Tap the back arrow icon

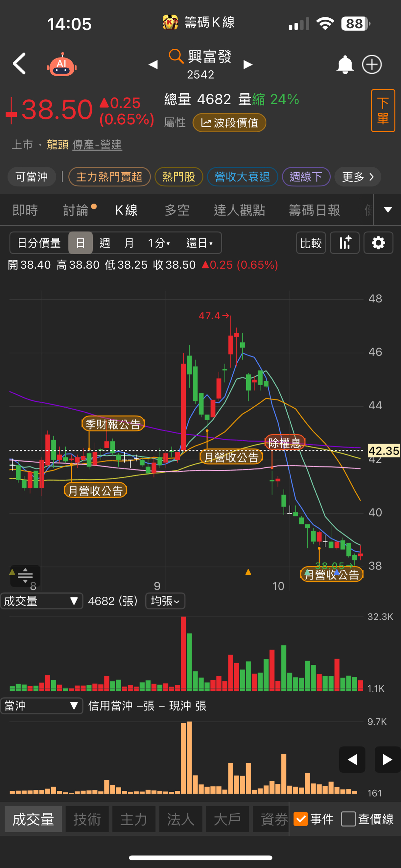click(x=19, y=63)
